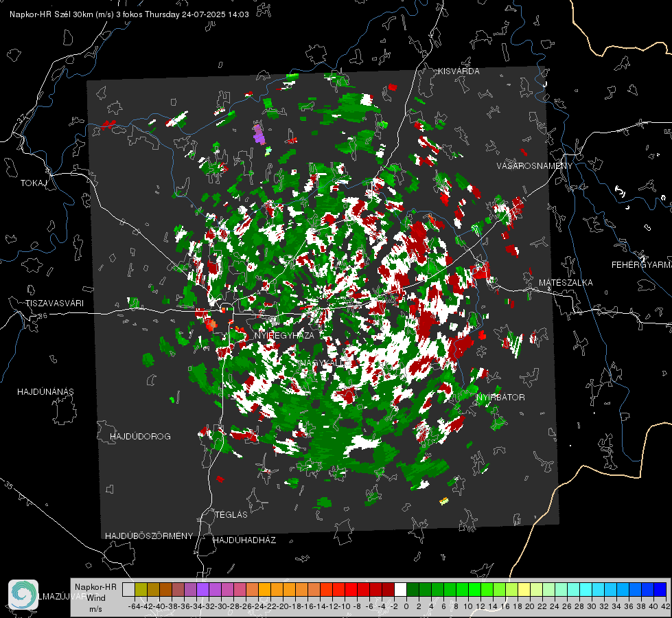Click the white swatch in the wind legend
Viewport: 672px width, 618px height.
pyautogui.click(x=400, y=590)
